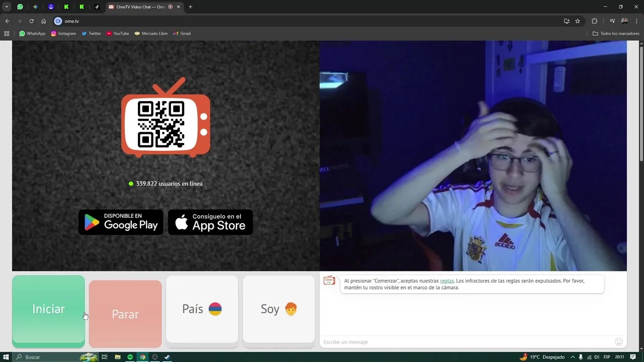Close the OmeTV Video Chat tab

[x=178, y=7]
